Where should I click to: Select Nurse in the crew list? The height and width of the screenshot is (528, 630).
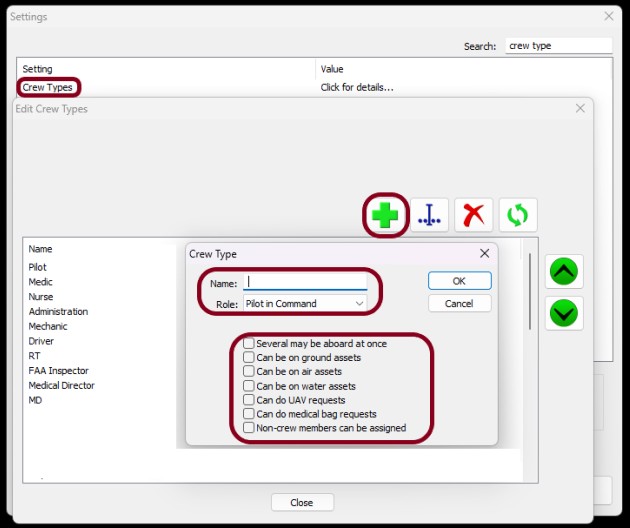[x=41, y=297]
